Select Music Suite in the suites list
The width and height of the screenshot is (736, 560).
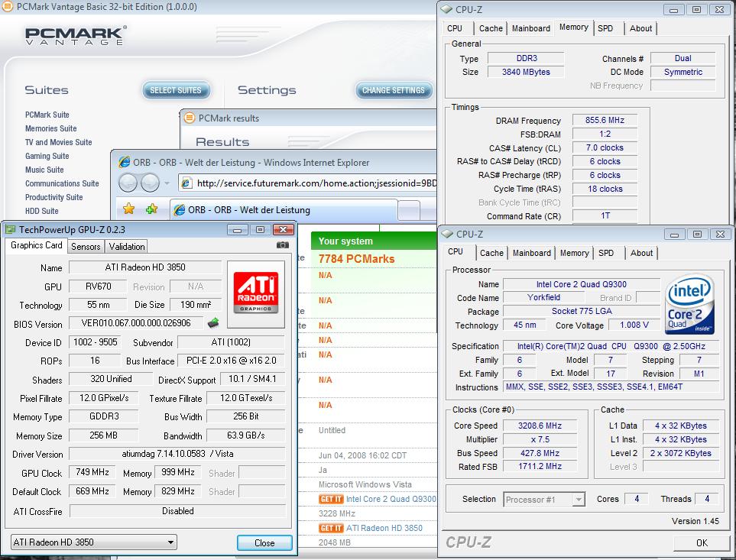(x=44, y=170)
